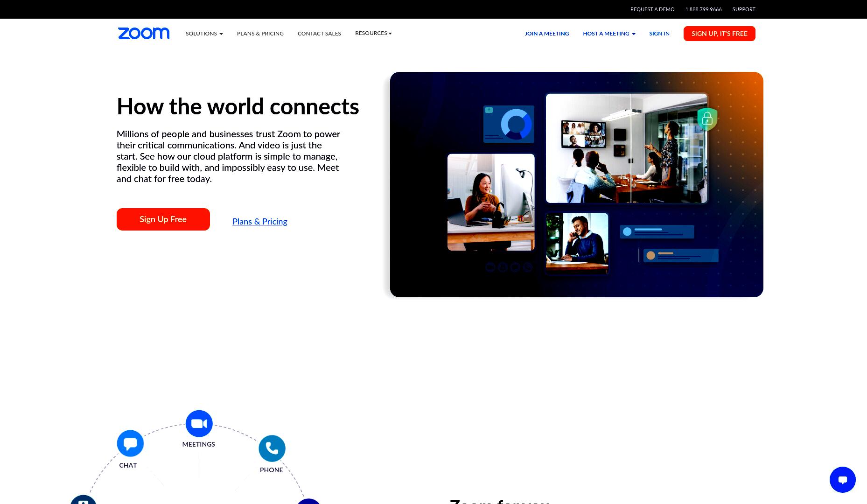Click Request a Demo link
This screenshot has height=504, width=867.
click(x=652, y=9)
